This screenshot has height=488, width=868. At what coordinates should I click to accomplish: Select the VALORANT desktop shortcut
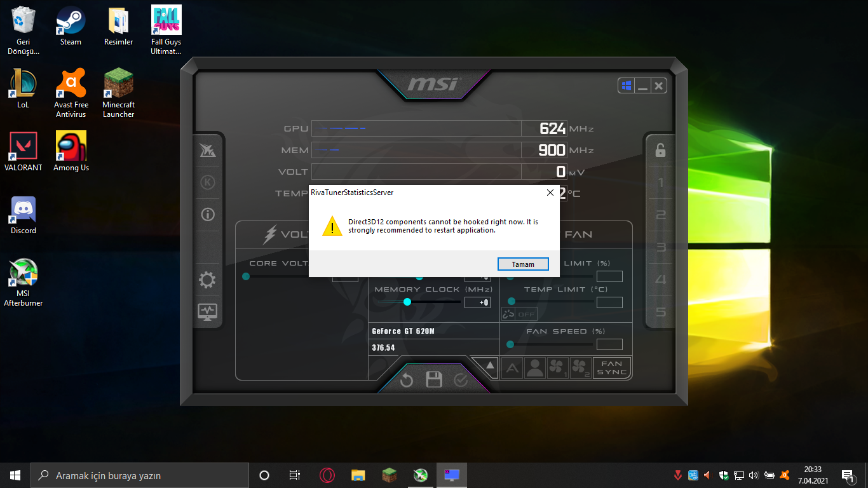click(x=24, y=152)
